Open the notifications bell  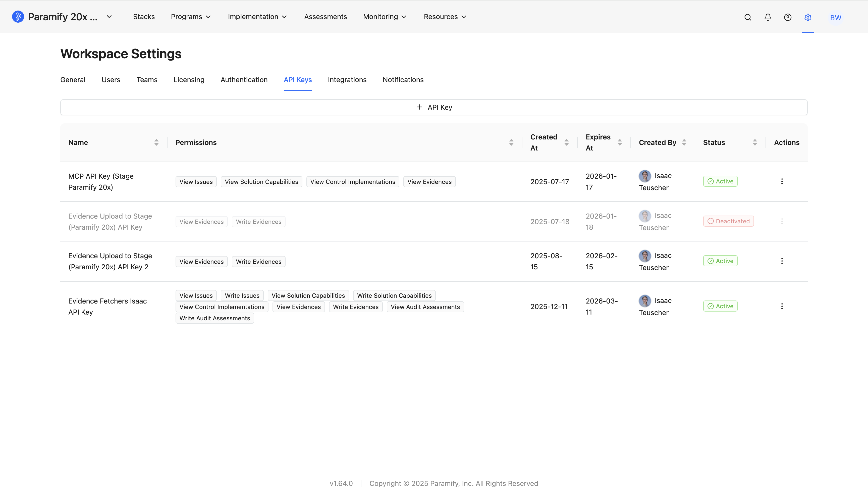tap(768, 17)
